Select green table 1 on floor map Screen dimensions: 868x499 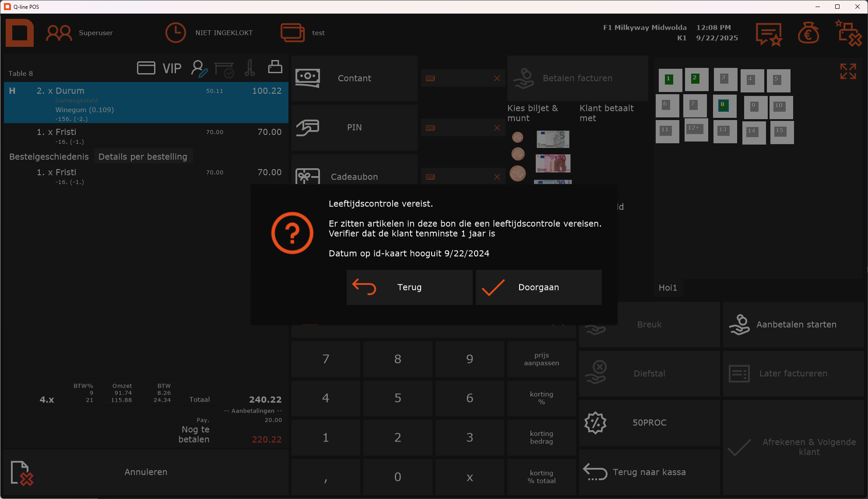670,80
